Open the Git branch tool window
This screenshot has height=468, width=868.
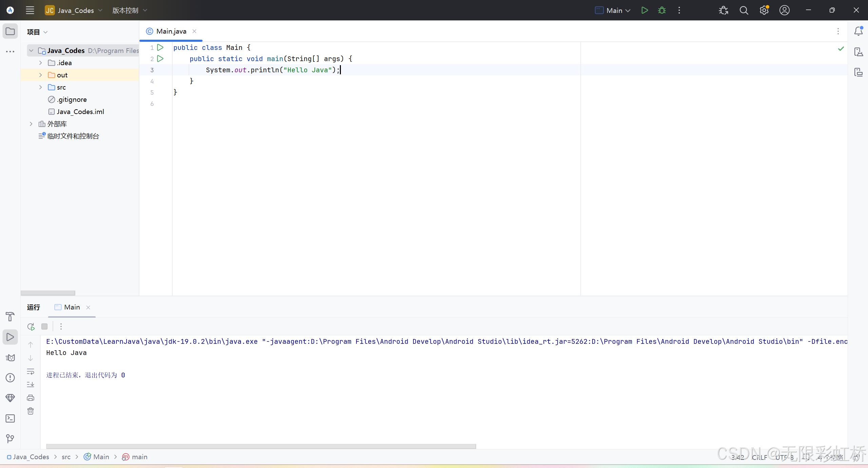click(10, 438)
